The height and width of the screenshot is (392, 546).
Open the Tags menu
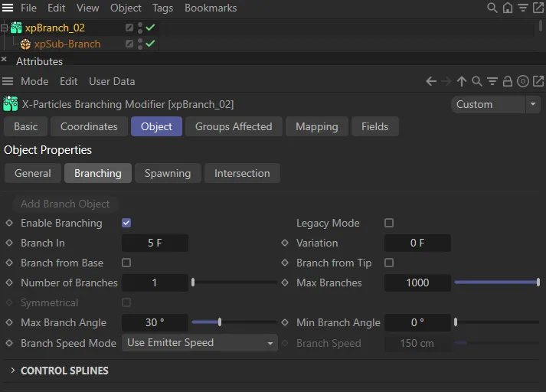pos(162,8)
